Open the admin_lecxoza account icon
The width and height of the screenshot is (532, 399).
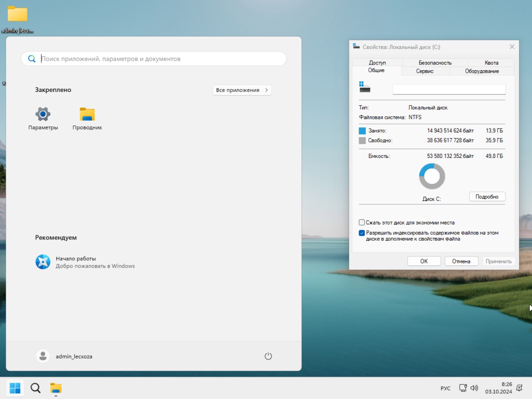pyautogui.click(x=43, y=356)
